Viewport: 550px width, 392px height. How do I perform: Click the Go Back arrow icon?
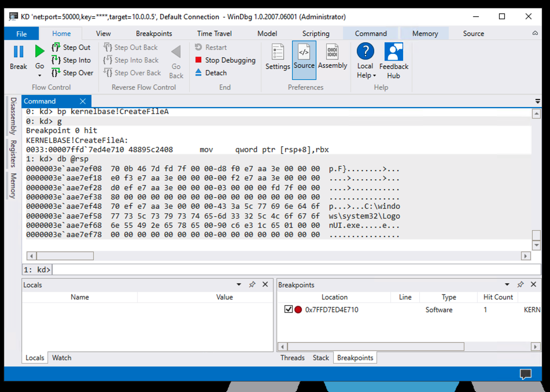(176, 52)
